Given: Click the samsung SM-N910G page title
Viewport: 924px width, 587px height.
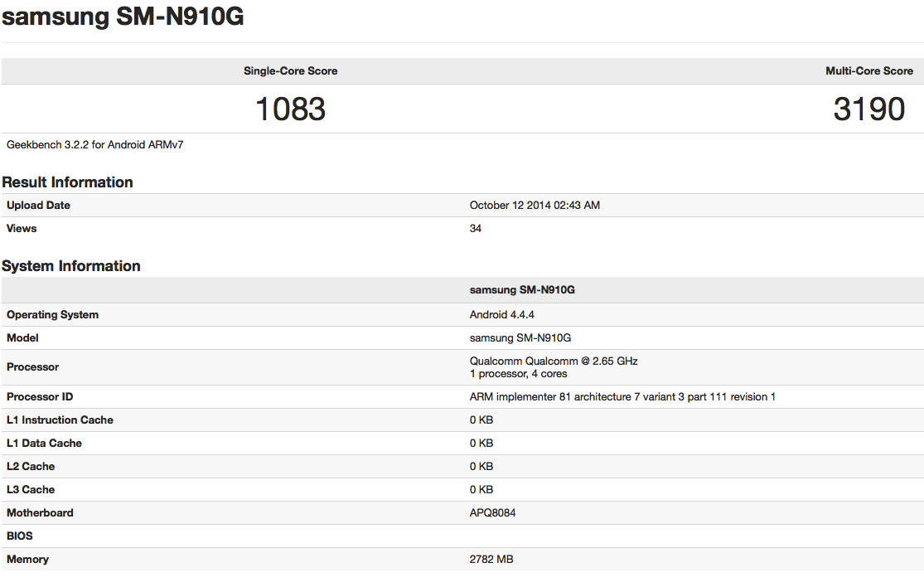Looking at the screenshot, I should (x=123, y=17).
